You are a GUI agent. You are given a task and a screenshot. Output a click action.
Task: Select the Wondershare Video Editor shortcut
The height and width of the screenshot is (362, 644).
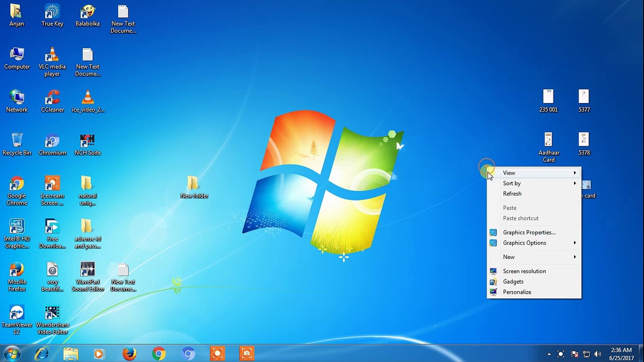click(x=52, y=320)
